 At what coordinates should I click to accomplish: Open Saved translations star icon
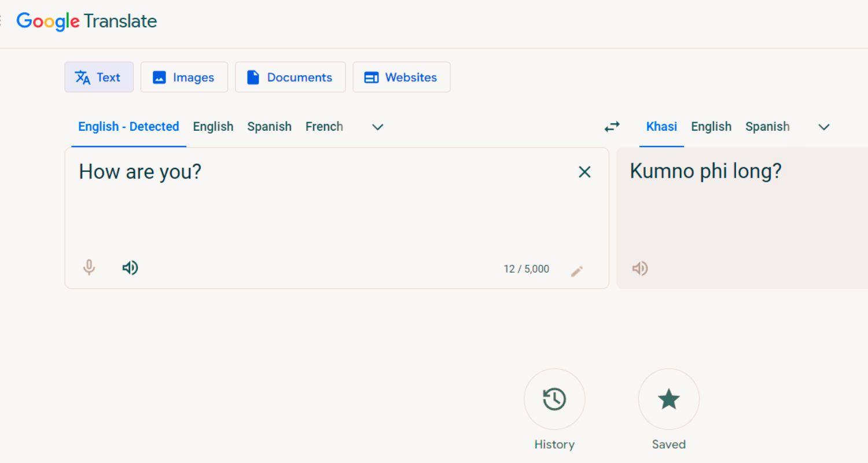point(668,399)
